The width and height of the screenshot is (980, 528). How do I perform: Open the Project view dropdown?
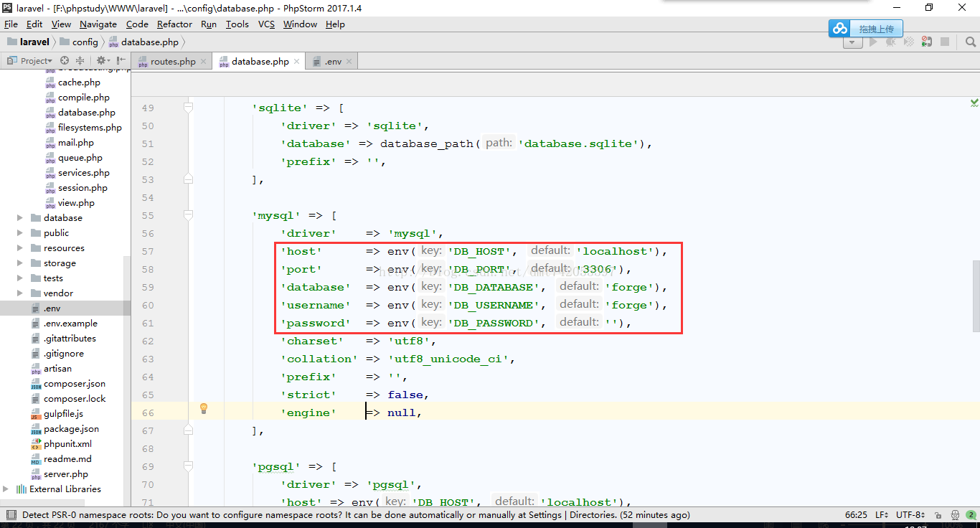pyautogui.click(x=29, y=61)
